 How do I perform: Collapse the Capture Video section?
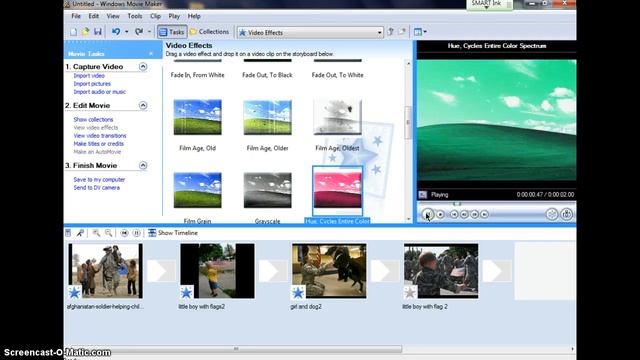[x=143, y=67]
